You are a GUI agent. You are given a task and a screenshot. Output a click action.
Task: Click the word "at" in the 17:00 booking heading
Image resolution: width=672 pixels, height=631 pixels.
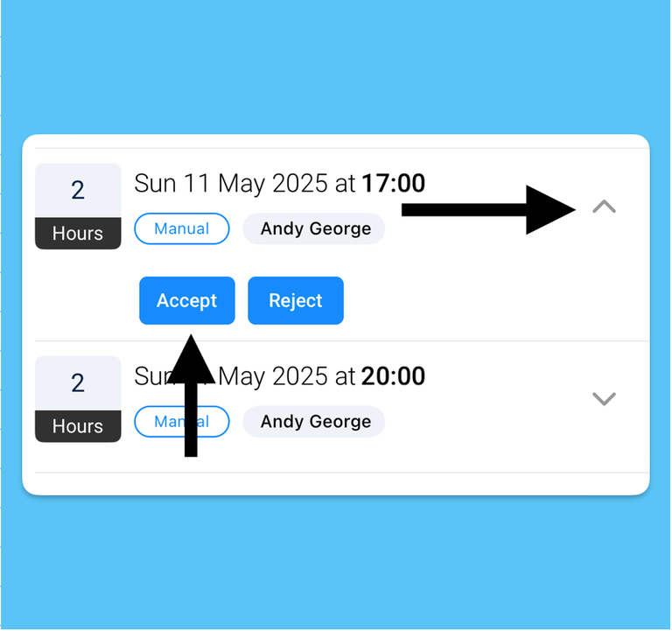tap(346, 184)
